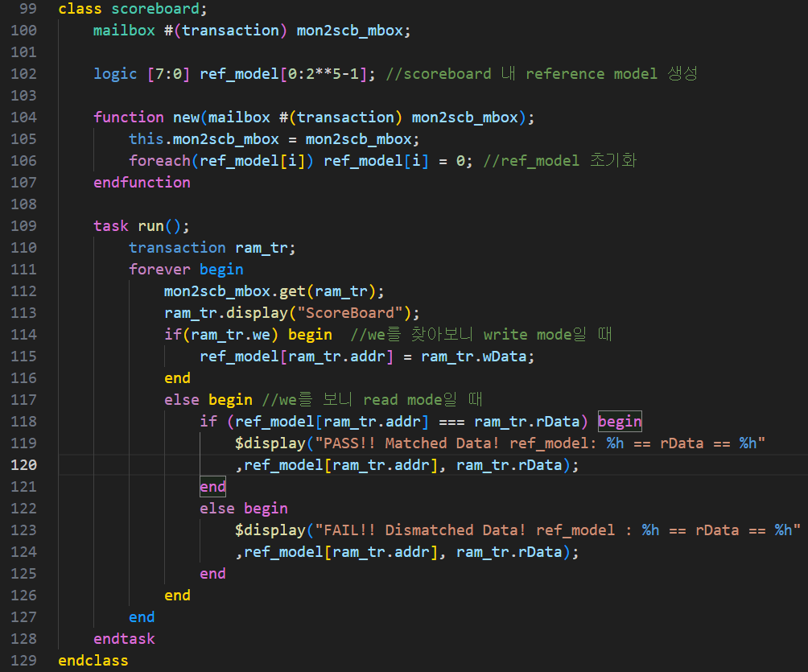
Task: Click line number 120 in the gutter
Action: [x=23, y=465]
